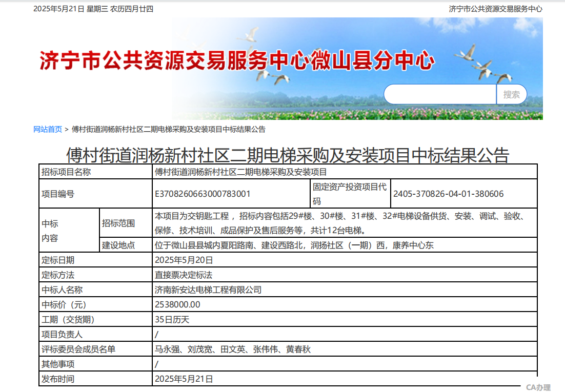Click the 发布时间 value 2025年5月21日
The height and width of the screenshot is (392, 565).
pyautogui.click(x=184, y=379)
